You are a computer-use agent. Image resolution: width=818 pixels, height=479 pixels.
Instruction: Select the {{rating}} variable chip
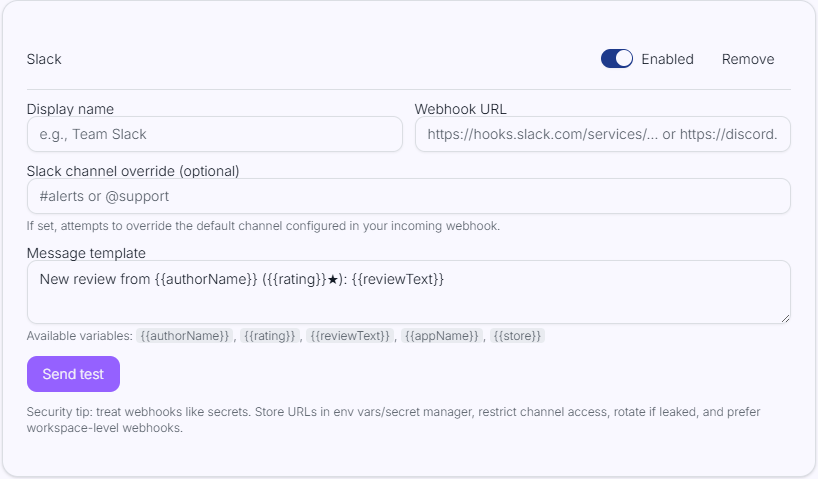(x=270, y=336)
